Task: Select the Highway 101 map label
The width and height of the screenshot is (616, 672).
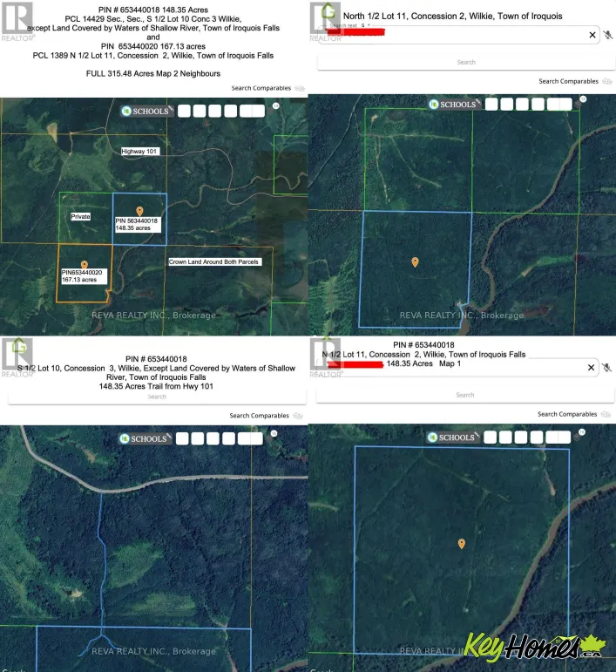Action: point(139,152)
